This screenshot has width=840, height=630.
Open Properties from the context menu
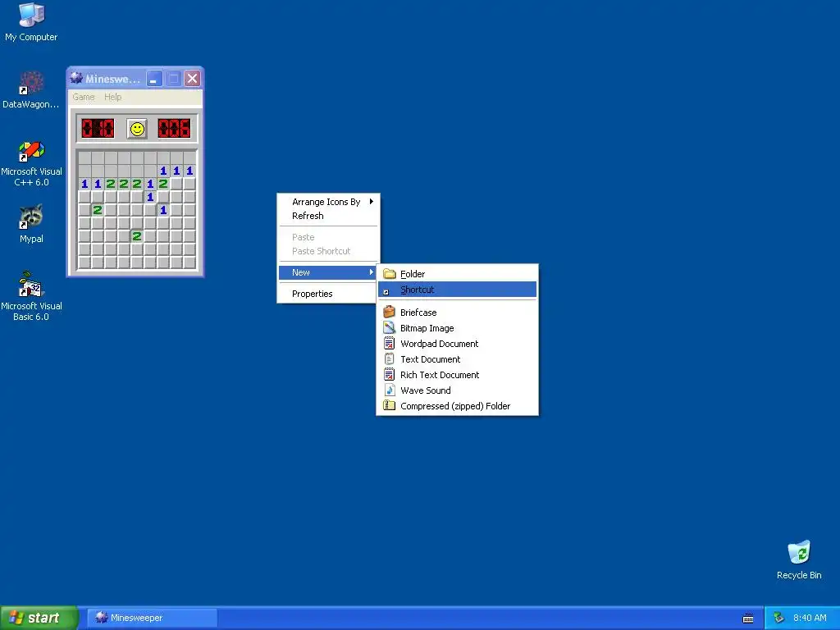[x=328, y=294]
